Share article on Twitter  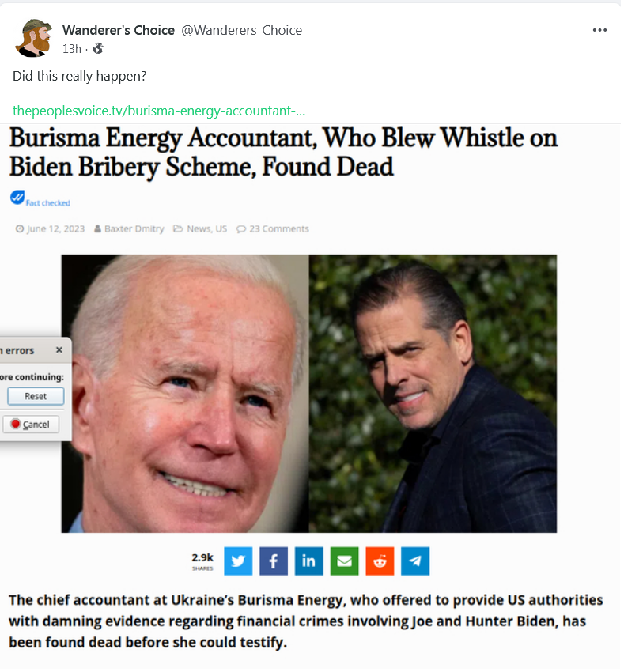[x=240, y=563]
